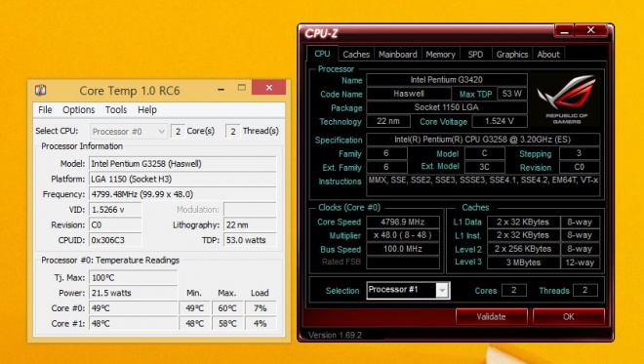This screenshot has height=364, width=644.
Task: Switch to the Graphics tab
Action: coord(511,55)
